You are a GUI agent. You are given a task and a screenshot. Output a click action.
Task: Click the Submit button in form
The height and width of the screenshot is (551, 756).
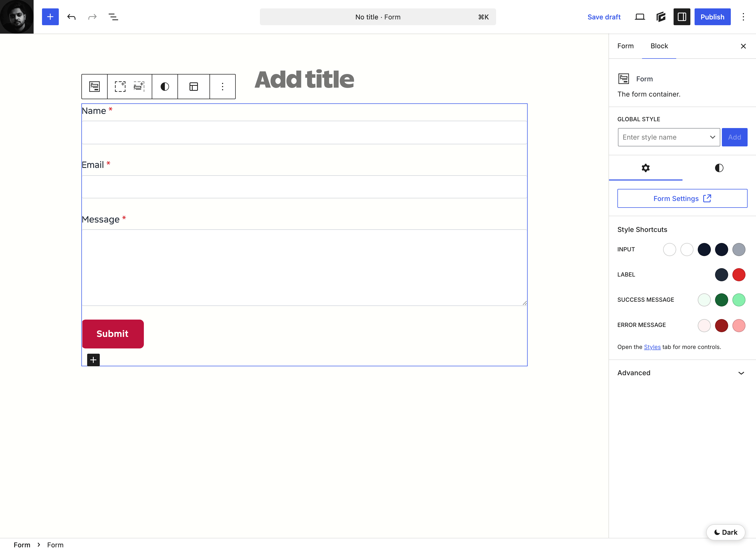coord(113,334)
